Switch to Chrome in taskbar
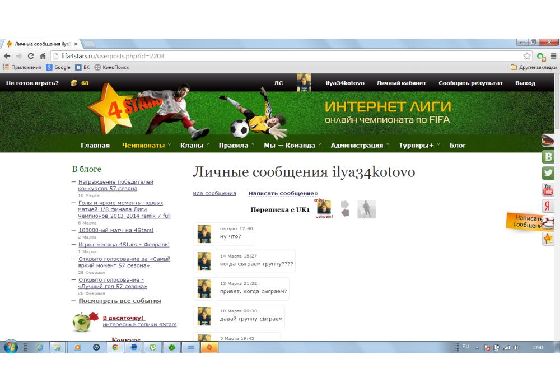The width and height of the screenshot is (560, 392). (115, 347)
